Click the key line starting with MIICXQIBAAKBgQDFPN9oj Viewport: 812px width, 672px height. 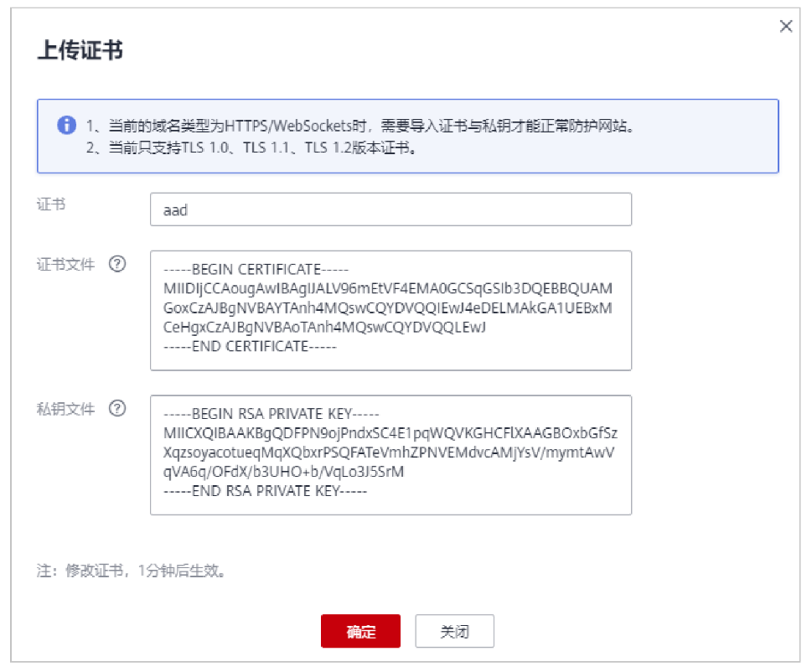pyautogui.click(x=390, y=433)
